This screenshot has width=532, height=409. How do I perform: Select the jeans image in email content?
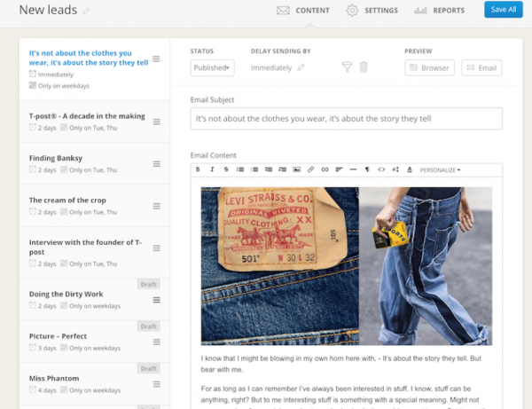point(347,266)
